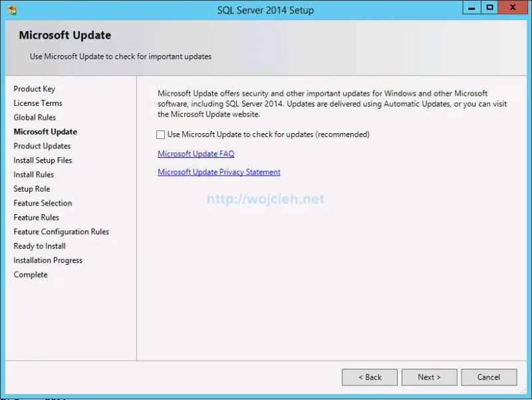Select the Installation Progress step
The width and height of the screenshot is (532, 400).
click(x=47, y=260)
